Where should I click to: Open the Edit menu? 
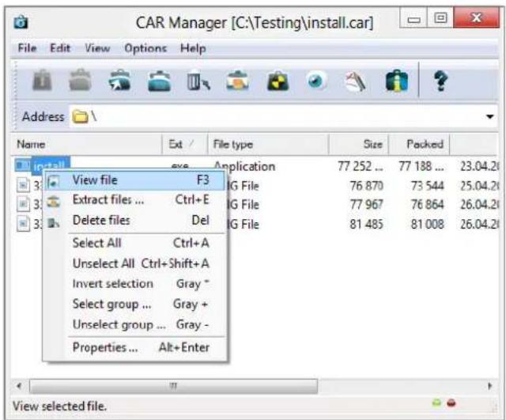coord(60,48)
